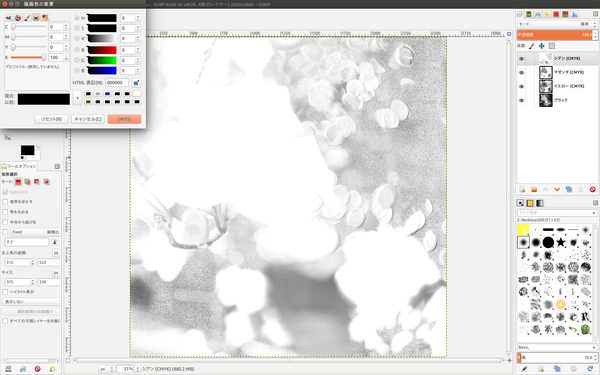Image resolution: width=600 pixels, height=375 pixels.
Task: Open the watercolor brush selector tab
Action: (x=27, y=18)
